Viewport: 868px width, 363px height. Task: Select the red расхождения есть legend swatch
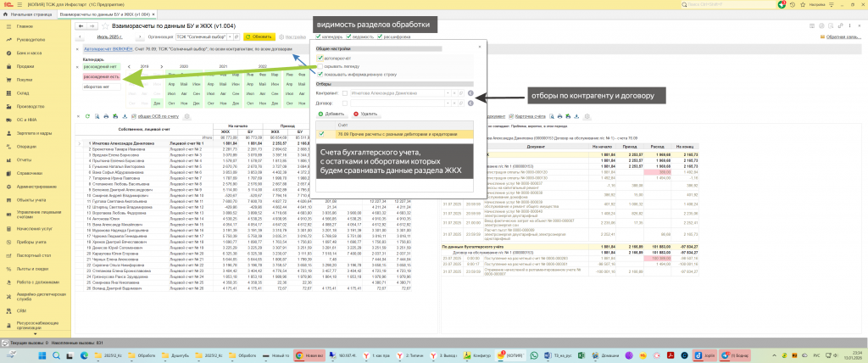tap(102, 76)
